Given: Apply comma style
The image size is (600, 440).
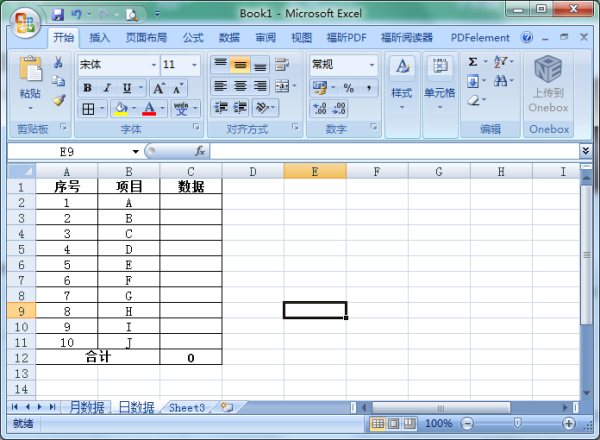Looking at the screenshot, I should click(368, 88).
